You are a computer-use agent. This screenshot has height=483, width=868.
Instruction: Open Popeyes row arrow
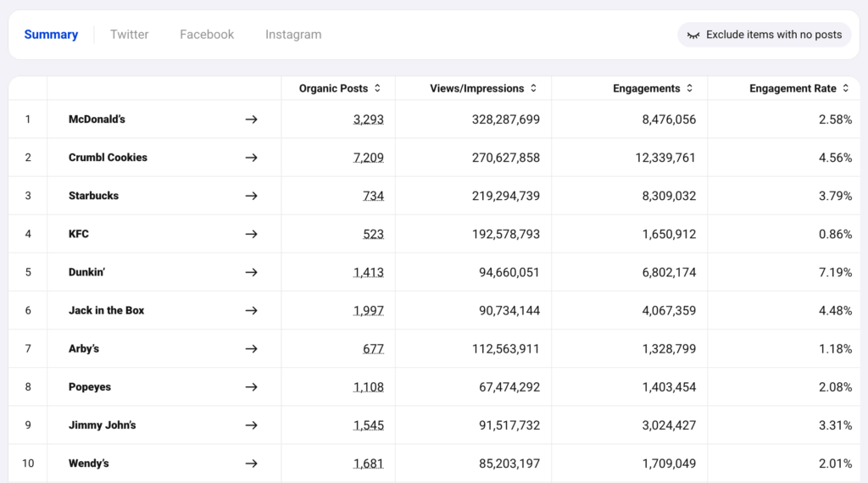(251, 386)
